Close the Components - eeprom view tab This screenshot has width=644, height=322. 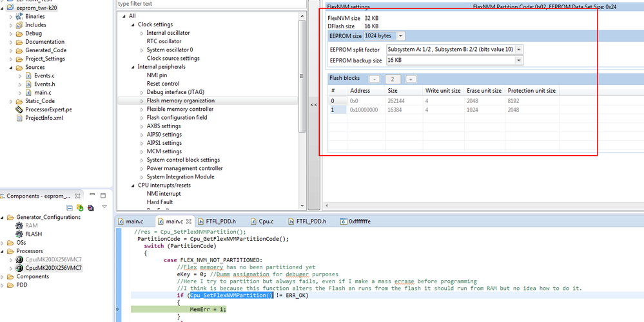point(77,196)
